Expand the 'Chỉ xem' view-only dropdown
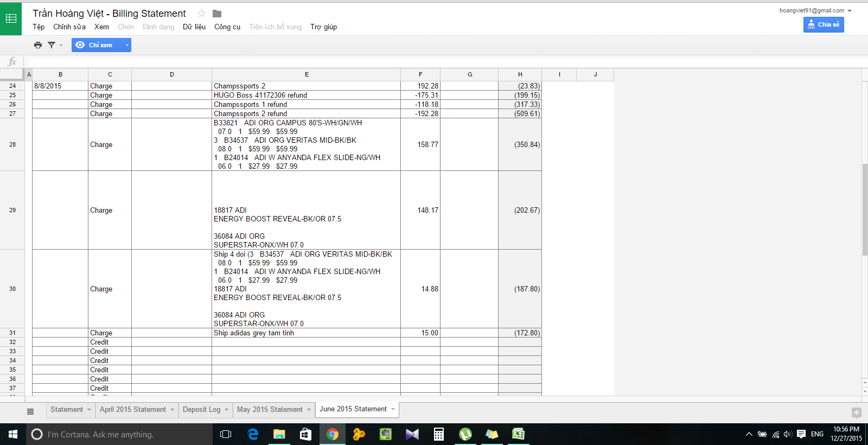The height and width of the screenshot is (445, 868). pos(127,45)
